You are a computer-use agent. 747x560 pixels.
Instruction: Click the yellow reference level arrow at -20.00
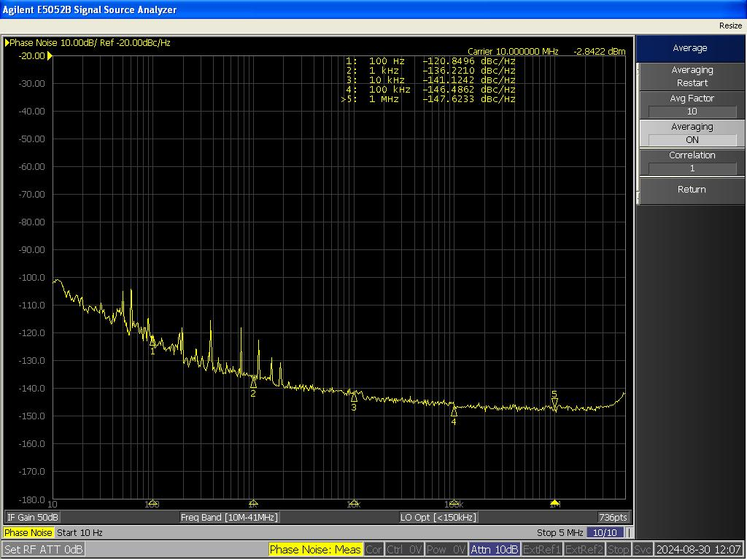click(50, 55)
